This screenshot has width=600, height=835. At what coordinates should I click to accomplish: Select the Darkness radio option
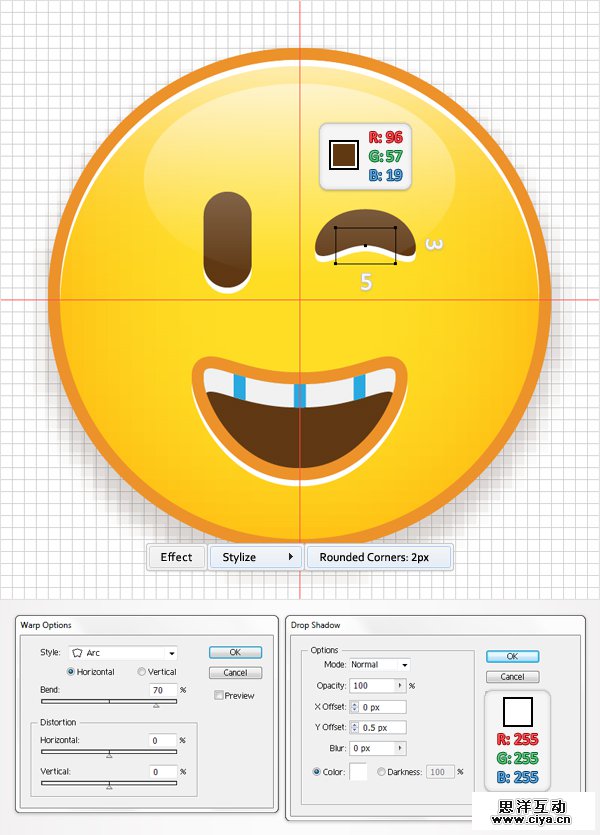[x=379, y=772]
